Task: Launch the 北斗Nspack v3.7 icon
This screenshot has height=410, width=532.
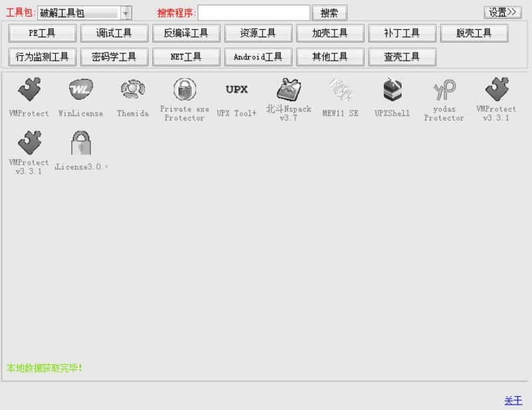Action: 289,89
